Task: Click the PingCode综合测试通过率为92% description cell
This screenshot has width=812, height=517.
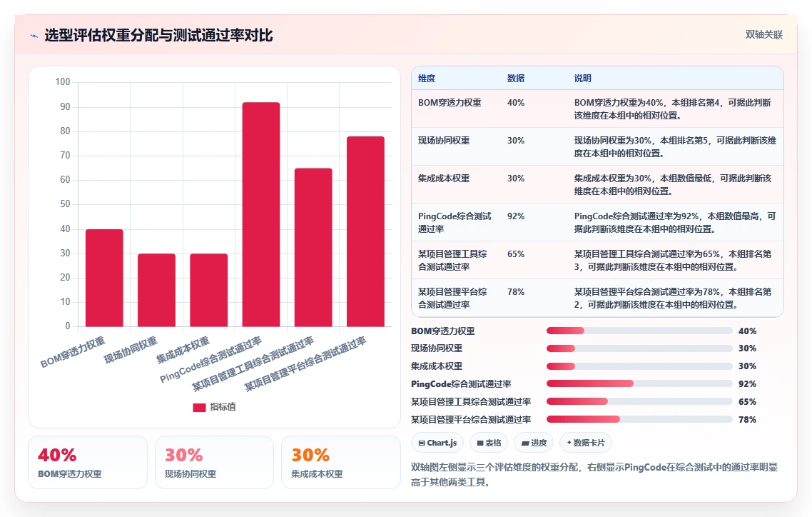Action: [x=675, y=222]
